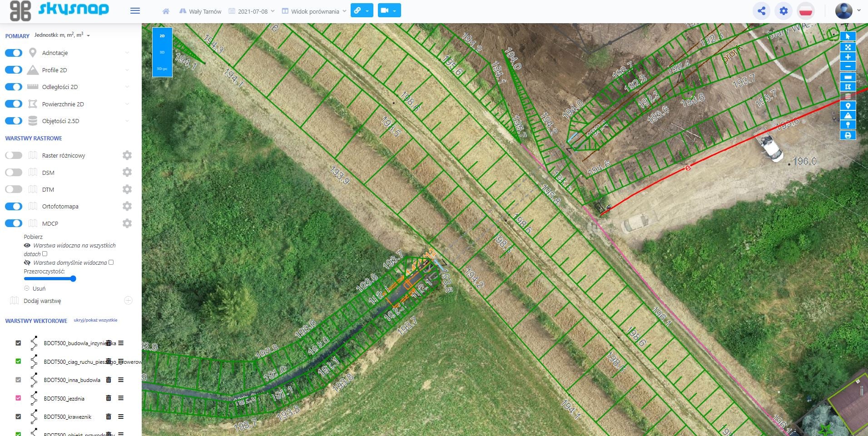This screenshot has height=436, width=868.
Task: Select the fullscreen extent tool
Action: (x=848, y=47)
